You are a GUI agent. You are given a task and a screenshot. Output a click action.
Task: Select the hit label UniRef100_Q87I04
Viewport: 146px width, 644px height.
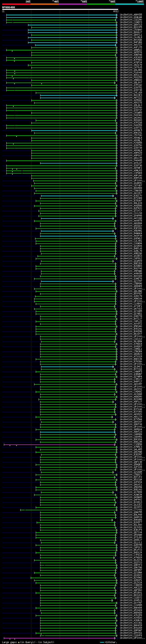(131, 533)
